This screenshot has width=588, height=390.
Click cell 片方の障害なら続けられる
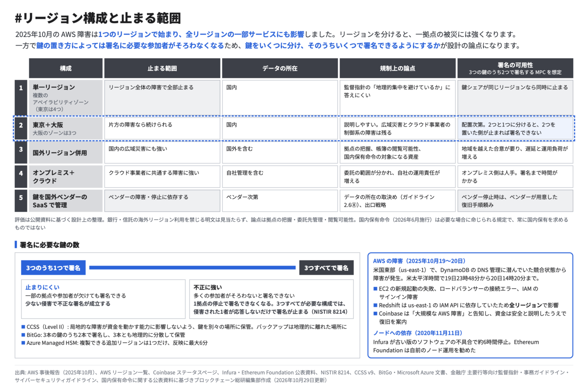pos(162,128)
